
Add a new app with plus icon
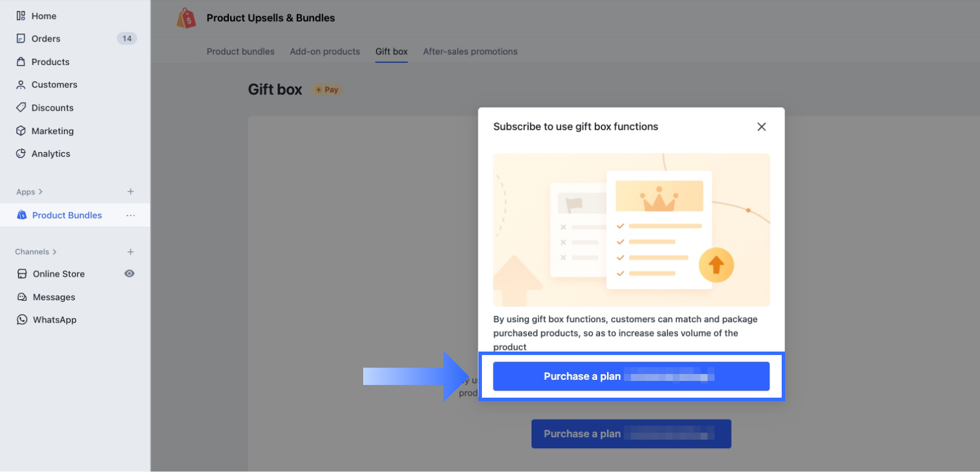click(x=131, y=191)
